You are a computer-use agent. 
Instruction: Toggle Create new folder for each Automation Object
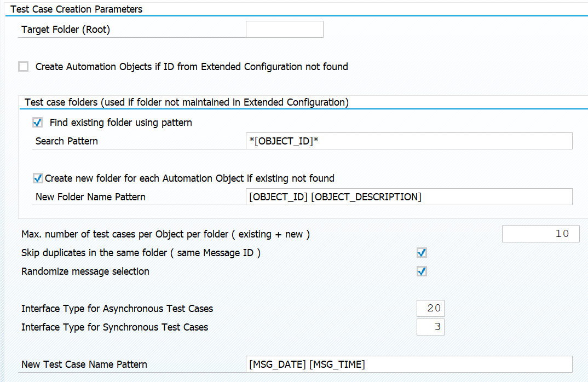click(x=38, y=178)
